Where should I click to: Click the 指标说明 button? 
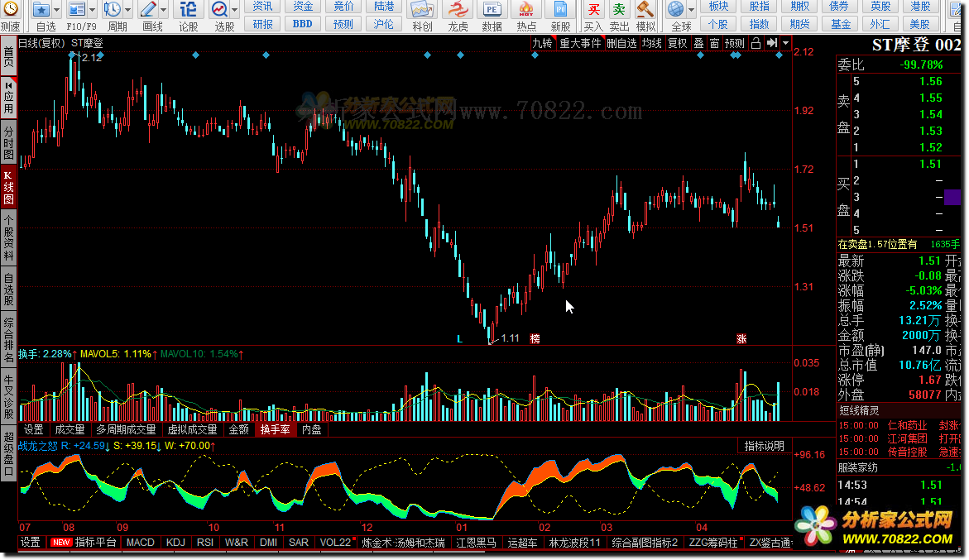click(x=764, y=446)
